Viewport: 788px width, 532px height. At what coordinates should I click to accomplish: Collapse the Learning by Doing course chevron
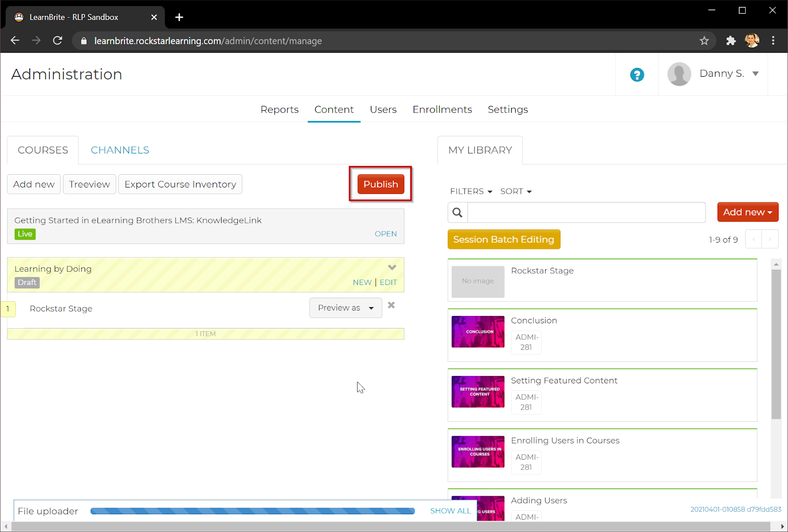click(392, 268)
